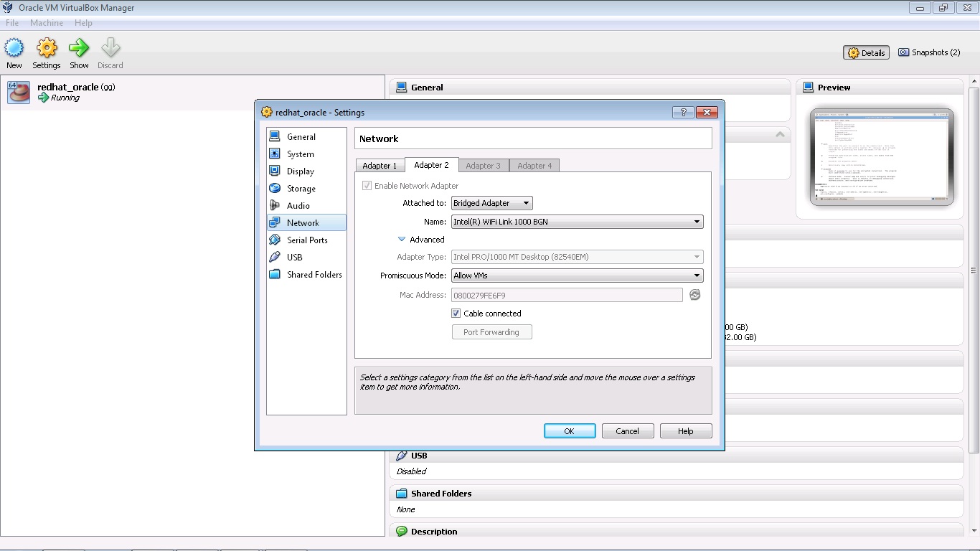Click the VirtualBox Manager title bar app icon
The image size is (980, 551).
pyautogui.click(x=9, y=8)
